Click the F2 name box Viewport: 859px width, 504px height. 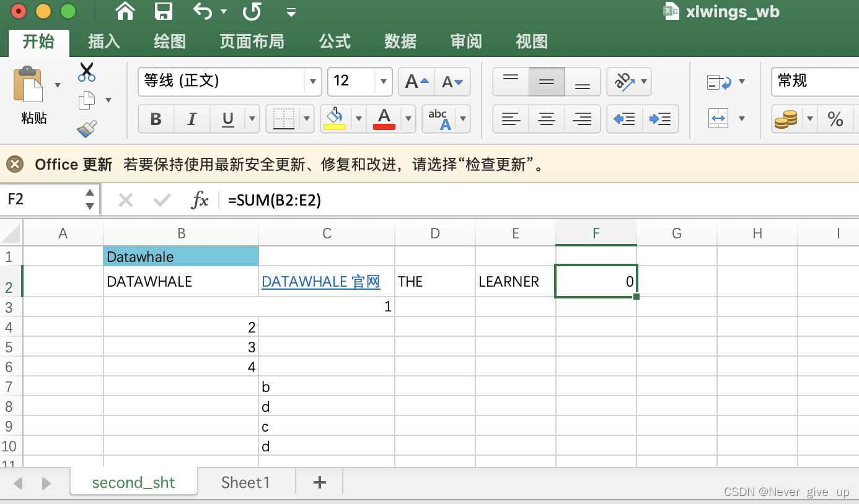click(x=42, y=199)
